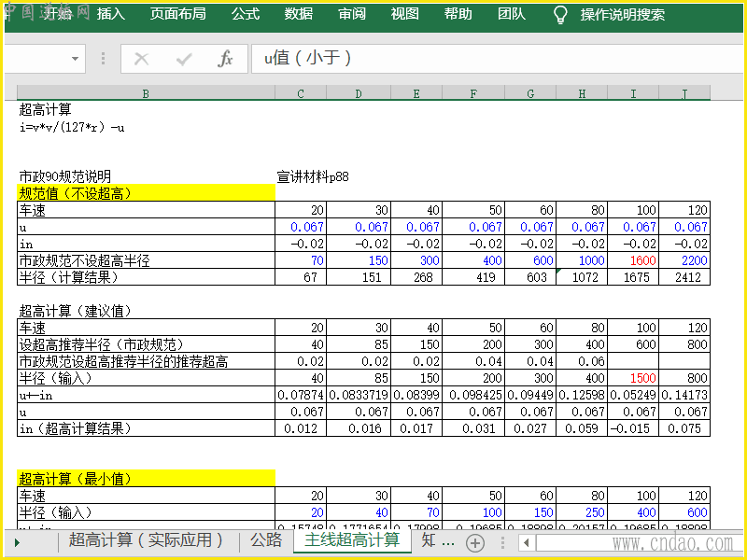Switch to 超高计算（实际应用）sheet tab

(x=146, y=540)
